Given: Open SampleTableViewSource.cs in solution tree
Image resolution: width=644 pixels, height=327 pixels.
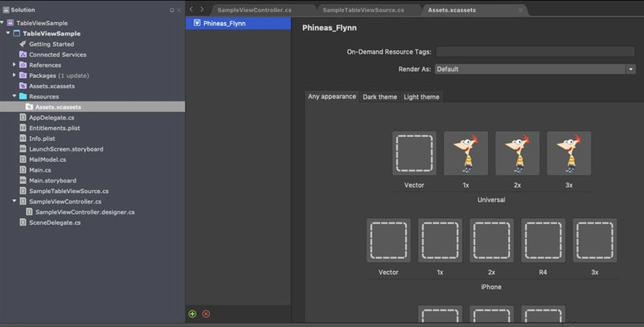Looking at the screenshot, I should pyautogui.click(x=69, y=191).
